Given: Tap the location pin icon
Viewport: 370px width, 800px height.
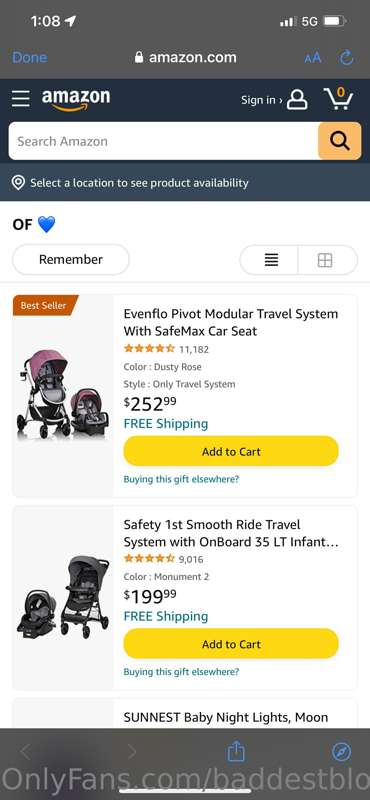Looking at the screenshot, I should point(18,183).
